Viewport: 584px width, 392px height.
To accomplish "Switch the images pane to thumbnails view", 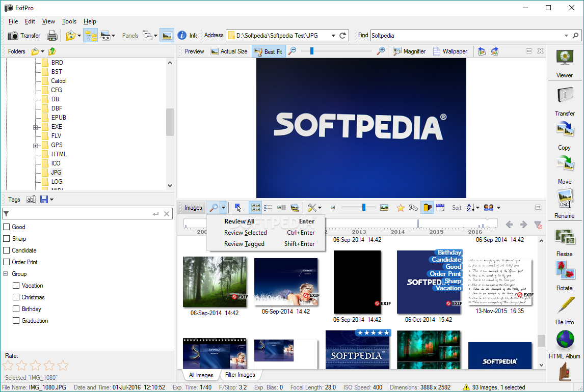I will point(255,208).
